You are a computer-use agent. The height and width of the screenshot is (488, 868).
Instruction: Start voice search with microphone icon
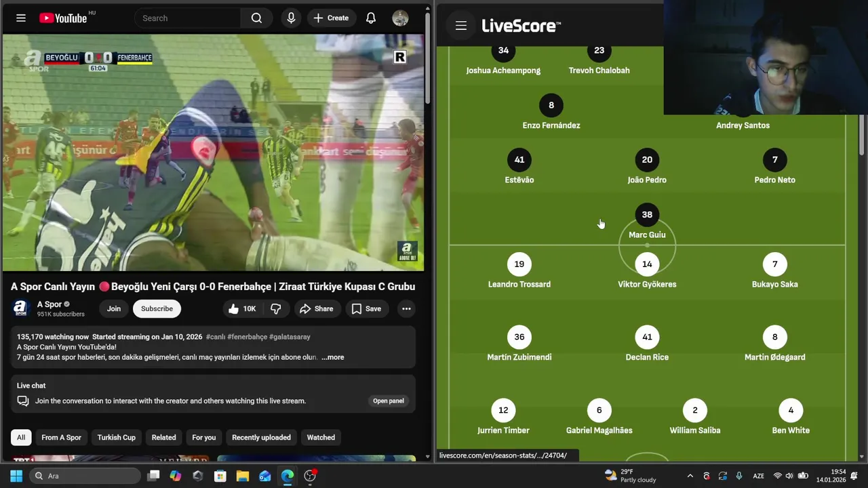[x=291, y=18]
